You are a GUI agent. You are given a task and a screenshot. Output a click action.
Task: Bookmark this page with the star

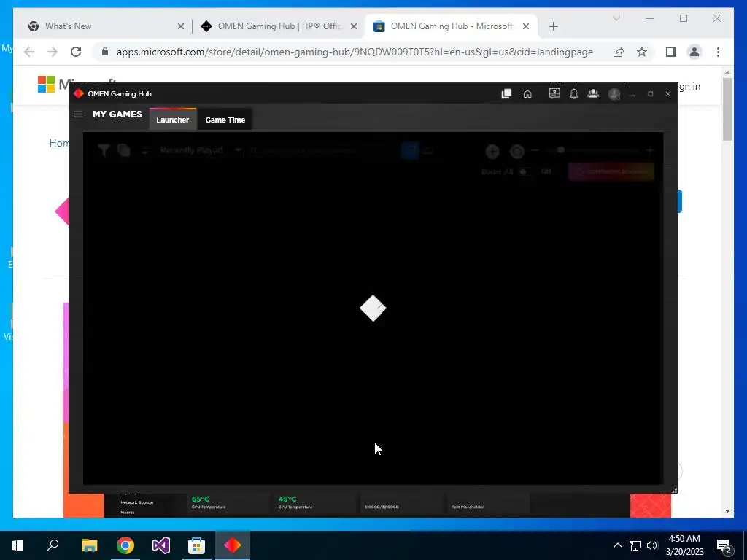tap(642, 52)
